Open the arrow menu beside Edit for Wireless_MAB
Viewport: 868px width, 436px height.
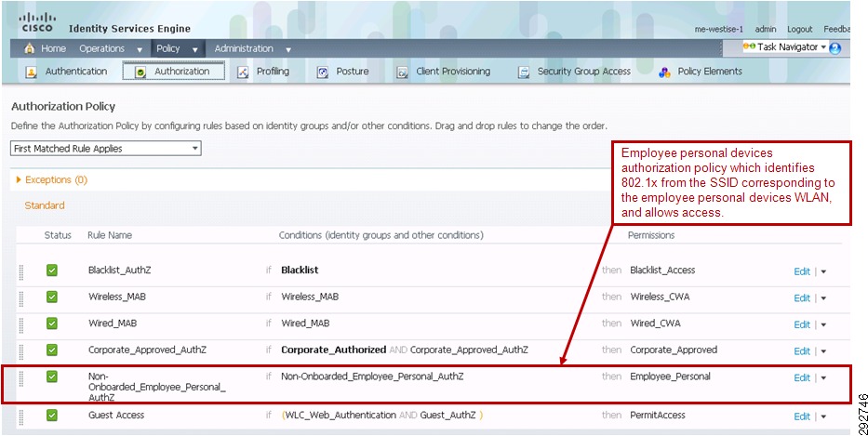(823, 298)
